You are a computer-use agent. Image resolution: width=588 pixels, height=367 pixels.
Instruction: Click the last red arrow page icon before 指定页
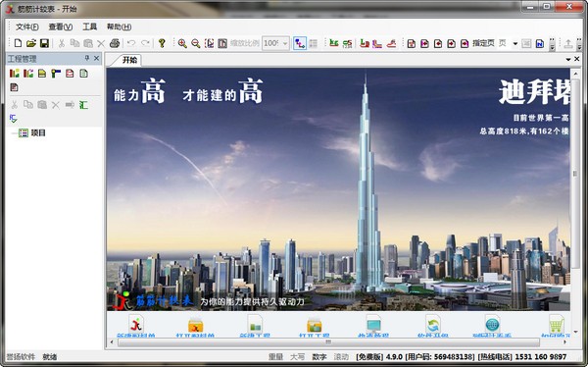465,43
